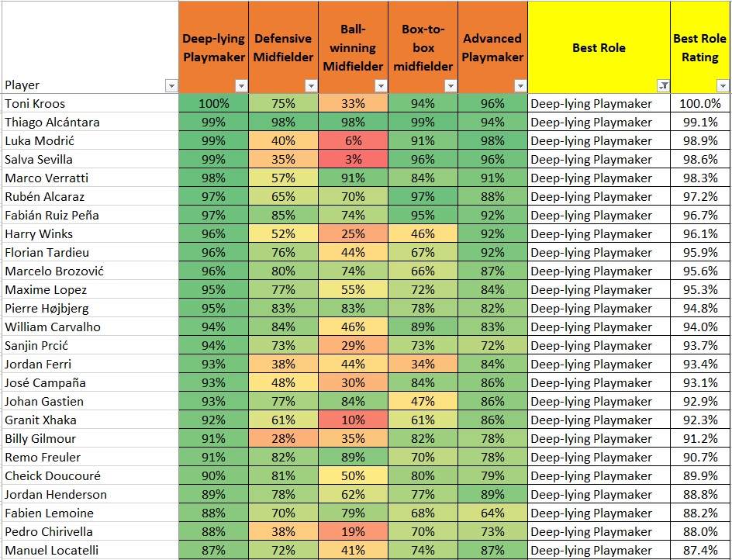Screen dimensions: 732x560
Task: Select the Best Role header cell
Action: [x=599, y=47]
